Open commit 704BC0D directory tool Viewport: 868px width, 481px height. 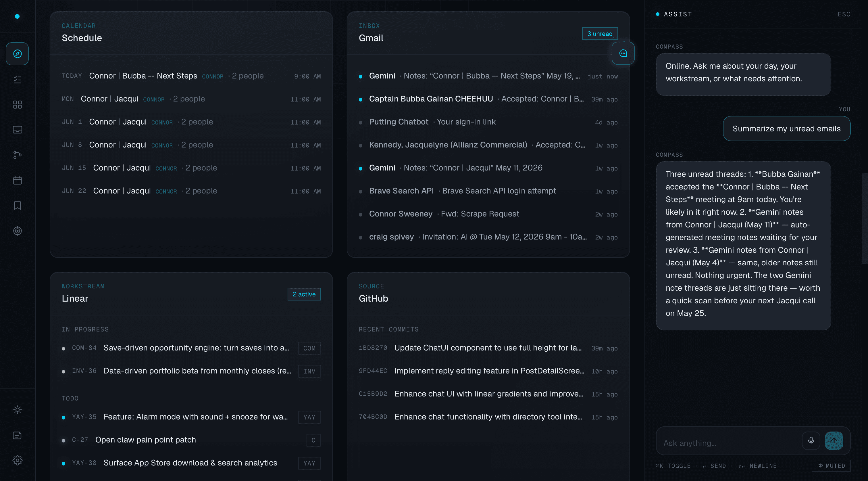tap(488, 417)
